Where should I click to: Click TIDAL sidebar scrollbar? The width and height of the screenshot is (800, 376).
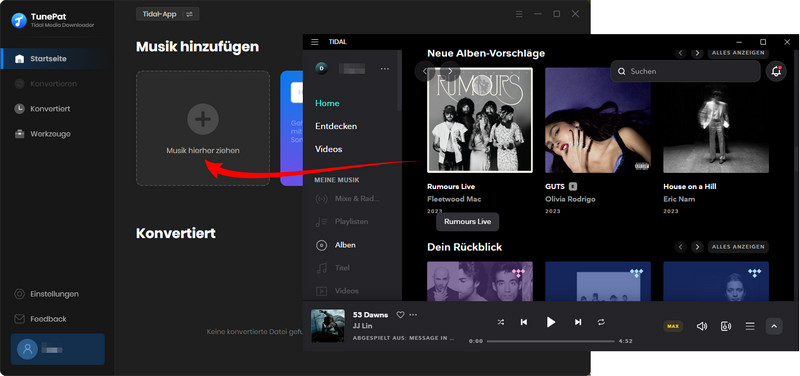[399, 82]
